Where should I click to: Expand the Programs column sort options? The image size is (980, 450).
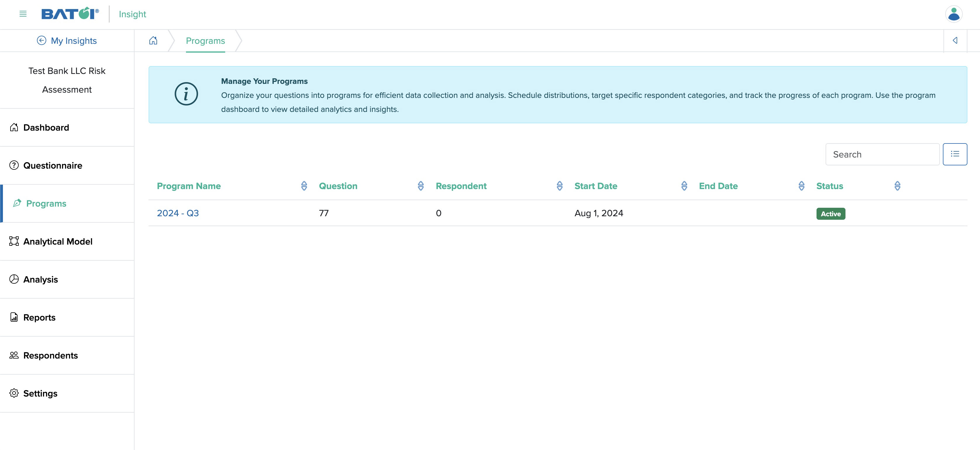[x=304, y=185]
